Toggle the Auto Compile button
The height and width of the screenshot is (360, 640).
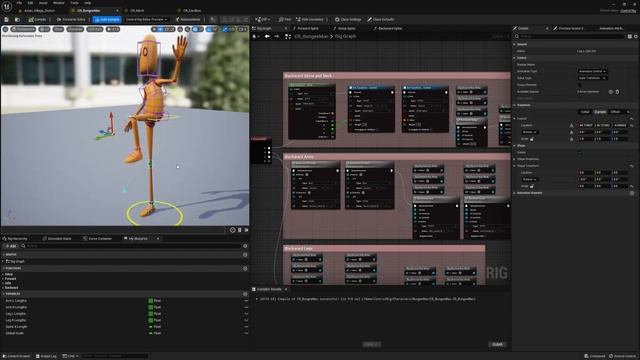coord(107,20)
